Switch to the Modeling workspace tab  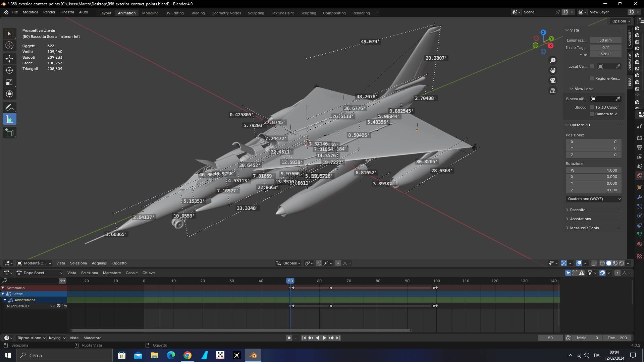(x=150, y=13)
